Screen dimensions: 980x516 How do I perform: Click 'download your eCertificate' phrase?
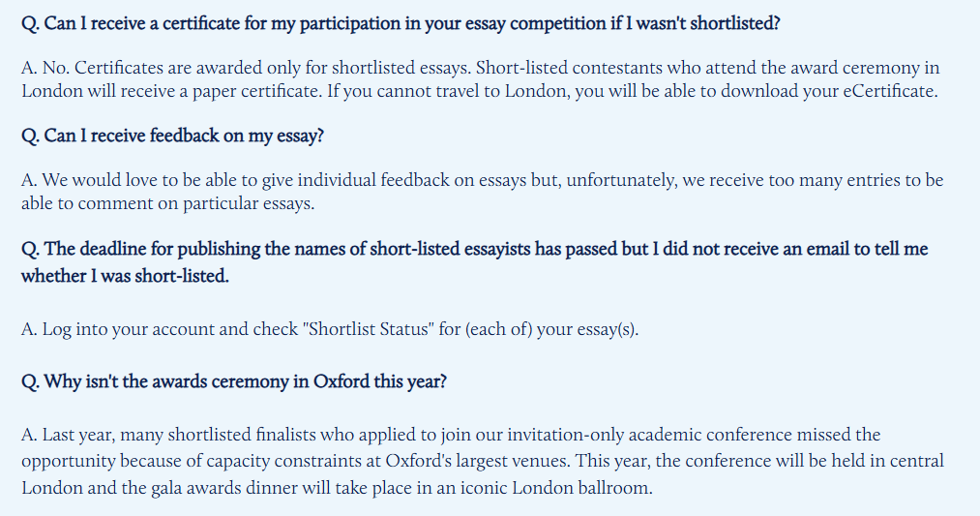(828, 91)
